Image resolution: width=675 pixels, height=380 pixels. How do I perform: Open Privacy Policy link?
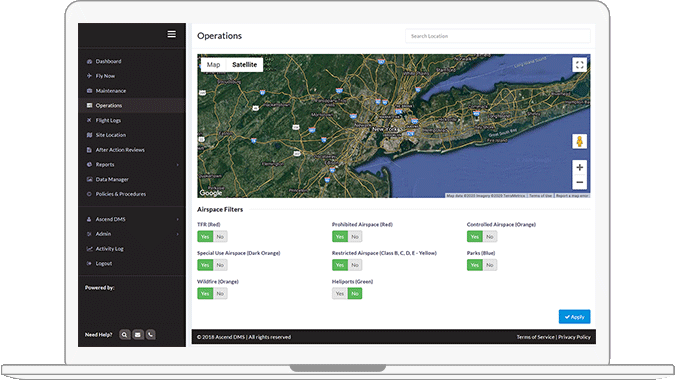coord(574,337)
